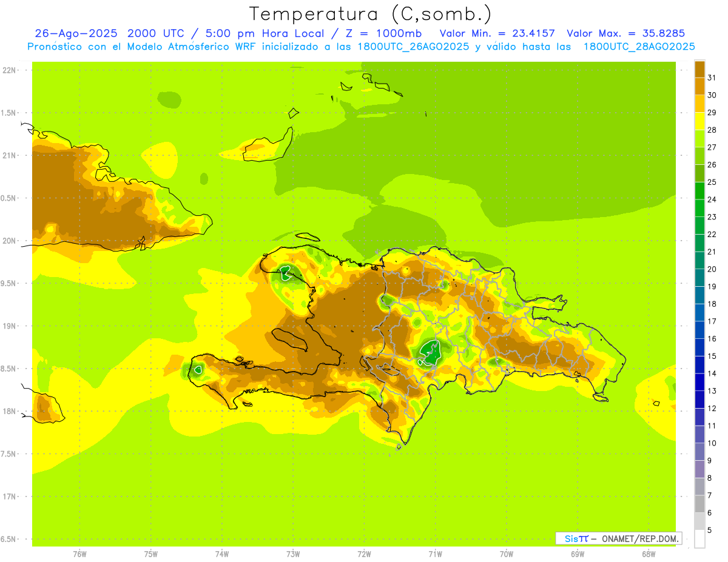
Task: Click the '75W' longitude label
Action: [x=151, y=554]
